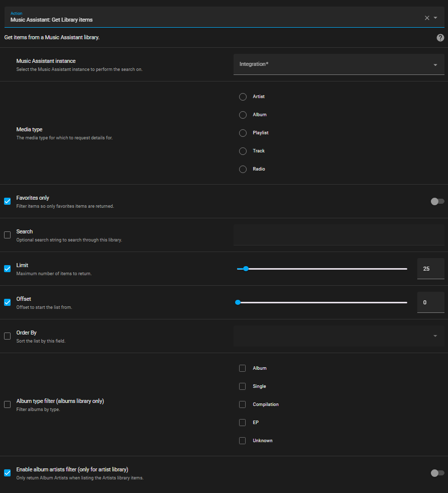The height and width of the screenshot is (493, 448).
Task: Click the Offset number input box
Action: click(x=430, y=302)
